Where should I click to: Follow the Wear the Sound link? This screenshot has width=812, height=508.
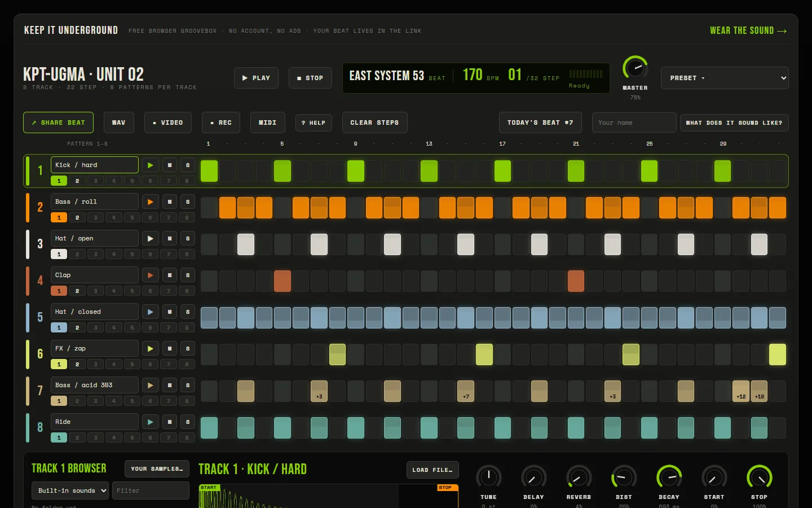coord(748,30)
